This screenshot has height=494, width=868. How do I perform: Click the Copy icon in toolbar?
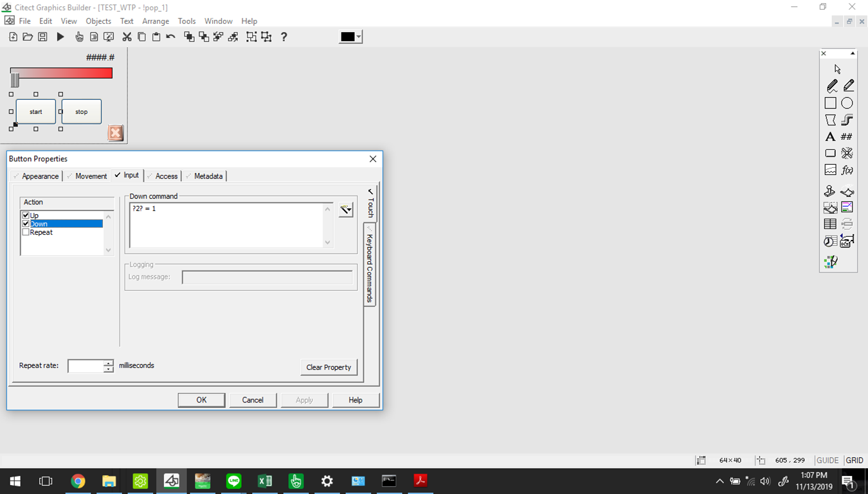[141, 37]
